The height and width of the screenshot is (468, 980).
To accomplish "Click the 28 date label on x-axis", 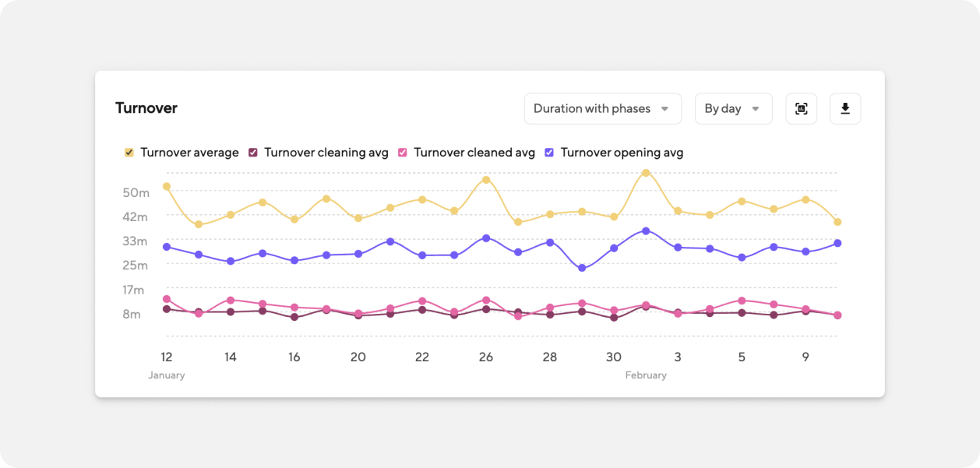I will (x=550, y=357).
